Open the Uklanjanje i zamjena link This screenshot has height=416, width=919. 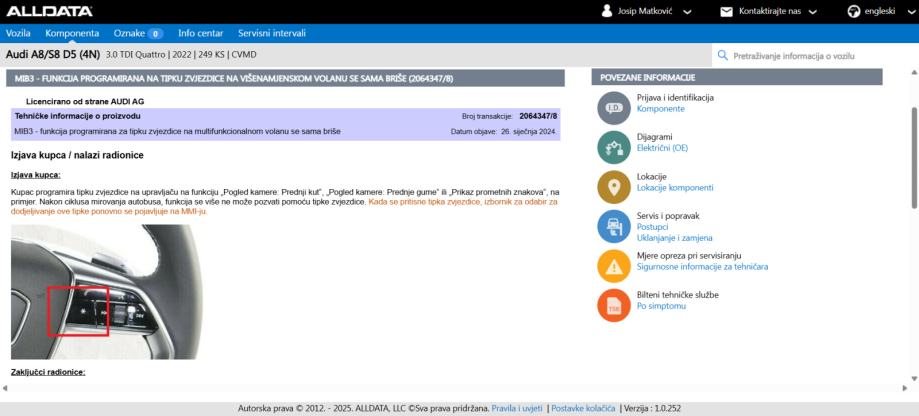coord(675,238)
